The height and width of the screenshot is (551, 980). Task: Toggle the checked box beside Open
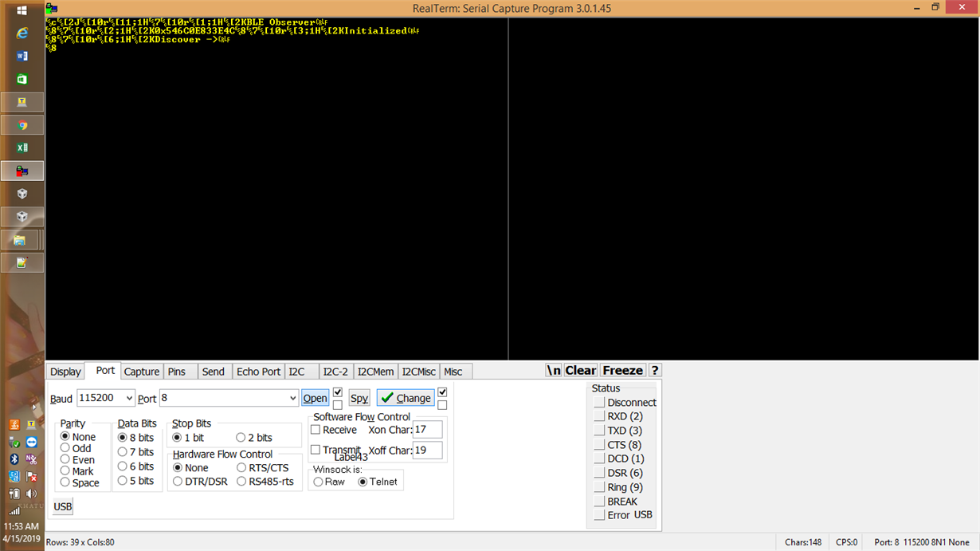point(338,392)
